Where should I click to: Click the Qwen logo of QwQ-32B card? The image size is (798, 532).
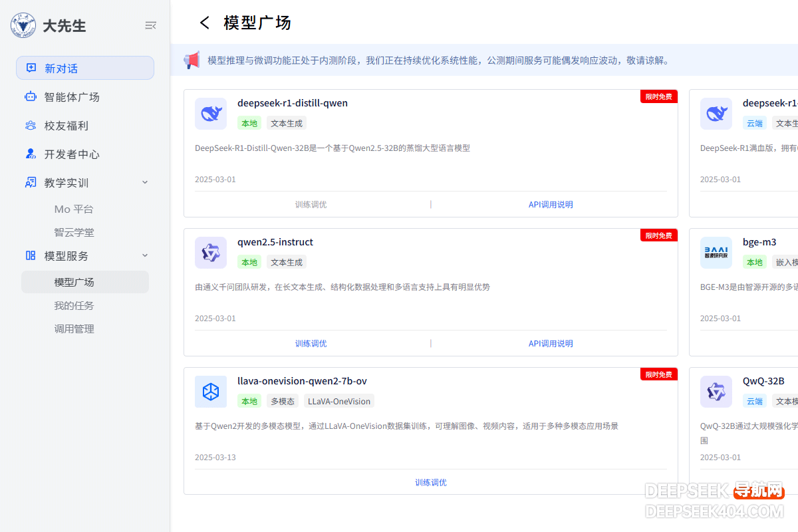716,392
